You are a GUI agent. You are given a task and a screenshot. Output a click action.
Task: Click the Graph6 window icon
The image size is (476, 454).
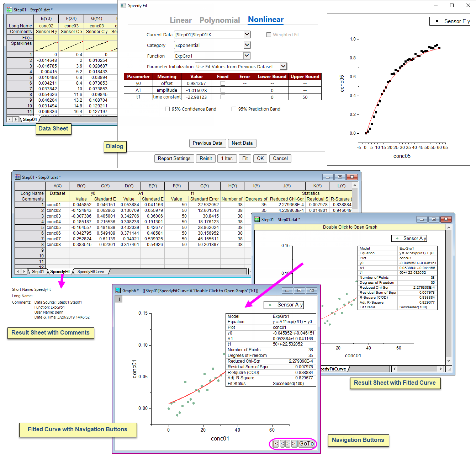[x=118, y=290]
